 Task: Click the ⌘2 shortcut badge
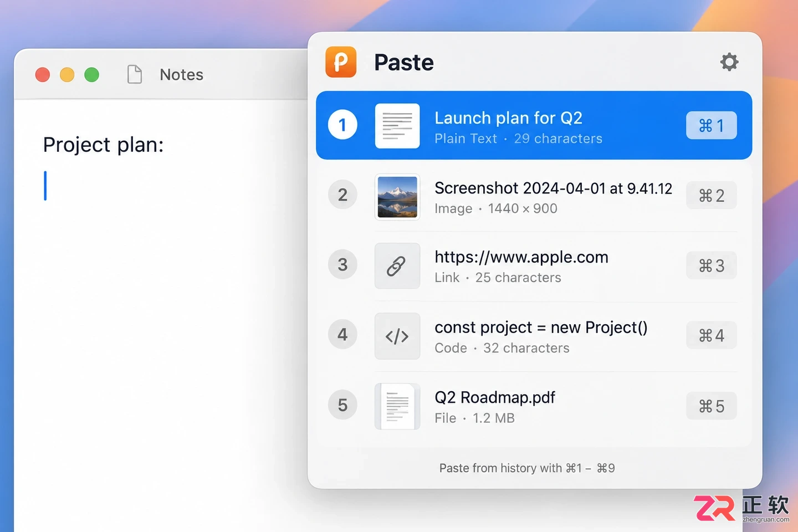pos(712,196)
